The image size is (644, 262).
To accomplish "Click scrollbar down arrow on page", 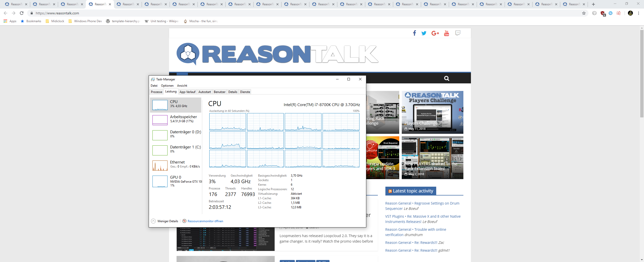I will tap(642, 260).
